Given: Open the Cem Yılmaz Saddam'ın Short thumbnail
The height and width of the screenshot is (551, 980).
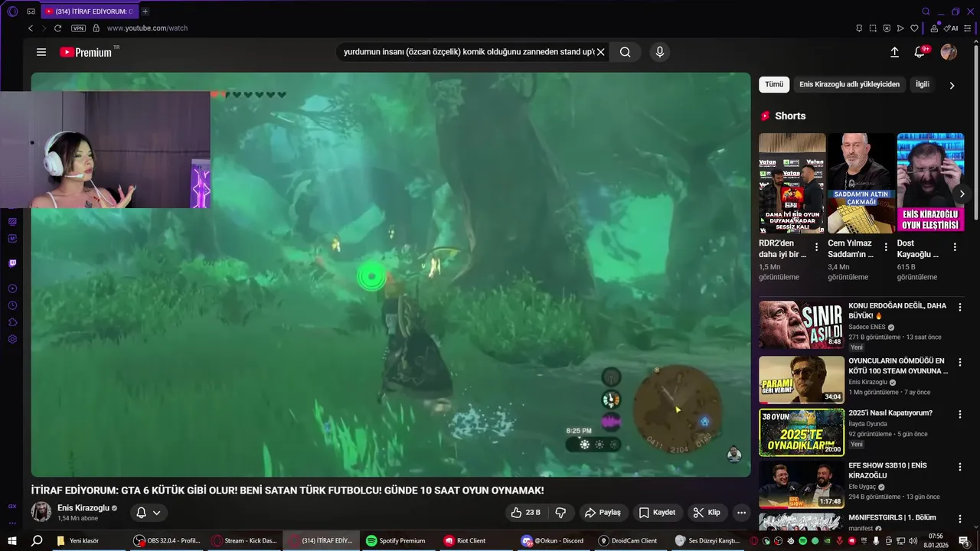Looking at the screenshot, I should pyautogui.click(x=861, y=183).
